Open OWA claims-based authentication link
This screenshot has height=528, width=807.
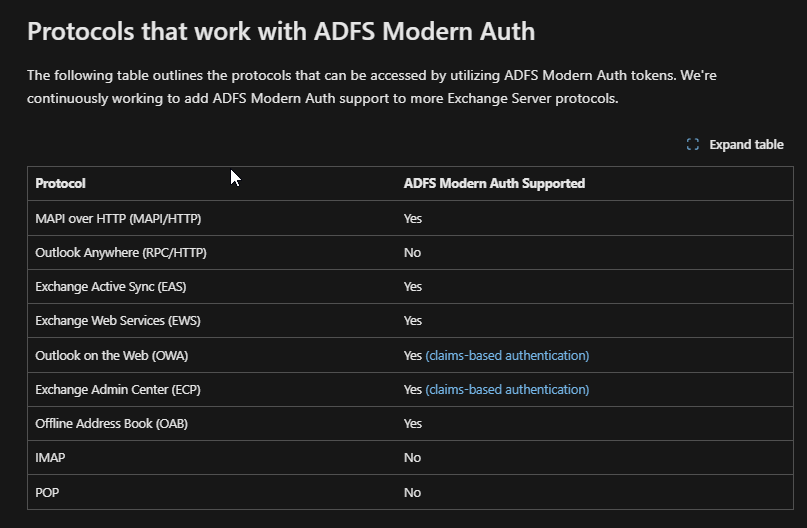507,356
